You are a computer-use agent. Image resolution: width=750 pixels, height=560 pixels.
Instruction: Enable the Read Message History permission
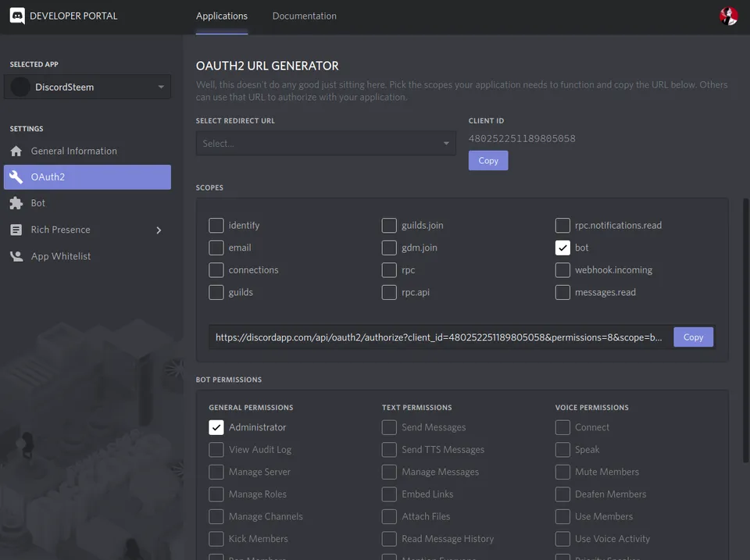pos(389,539)
